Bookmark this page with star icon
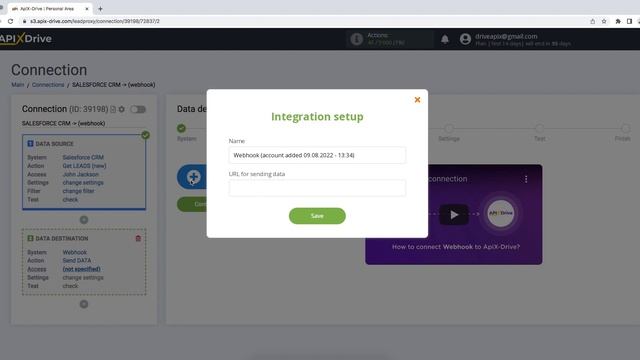 (x=604, y=21)
